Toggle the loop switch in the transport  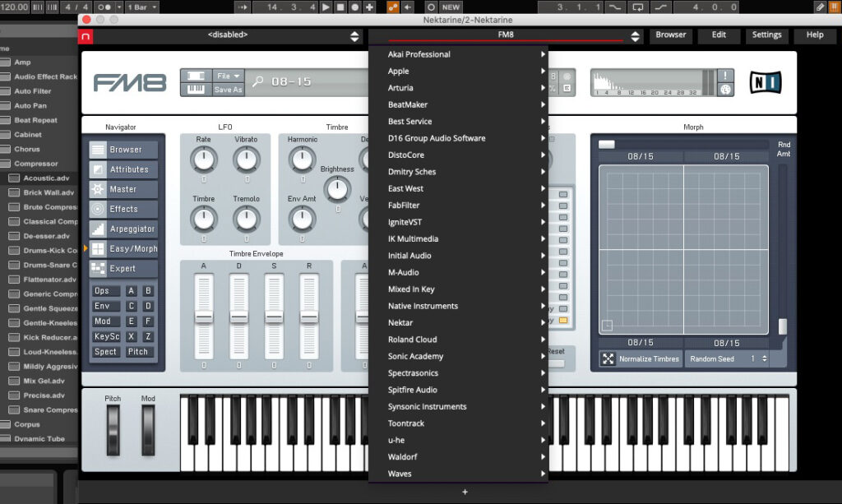click(x=638, y=7)
